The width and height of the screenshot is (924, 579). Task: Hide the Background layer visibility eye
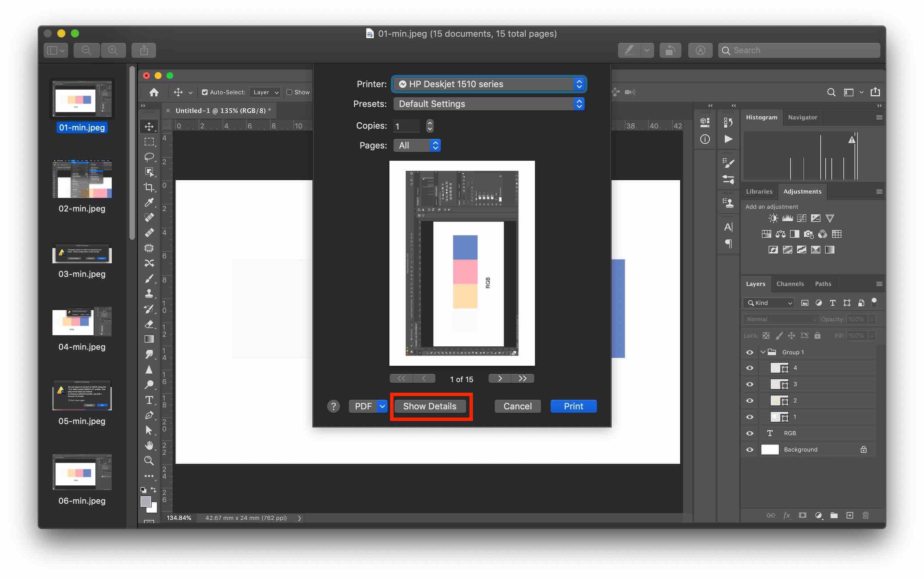(749, 450)
